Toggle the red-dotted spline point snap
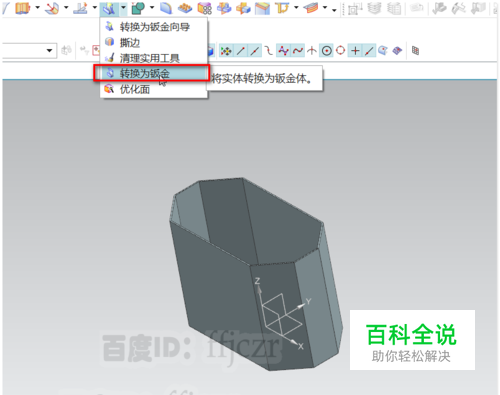The image size is (500, 395). [x=298, y=51]
